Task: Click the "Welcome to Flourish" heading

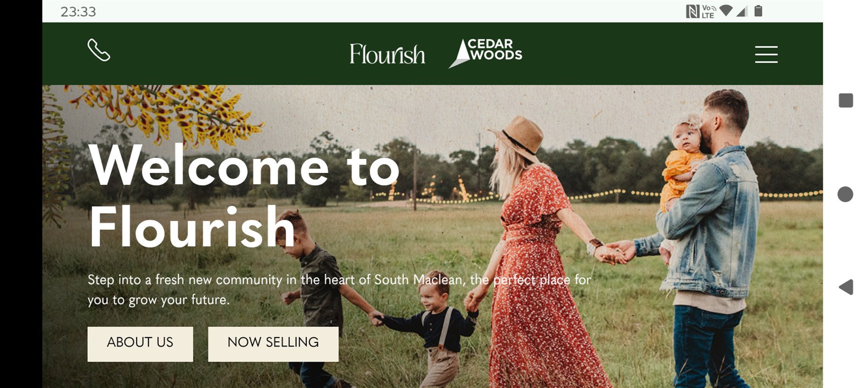Action: pos(244,197)
